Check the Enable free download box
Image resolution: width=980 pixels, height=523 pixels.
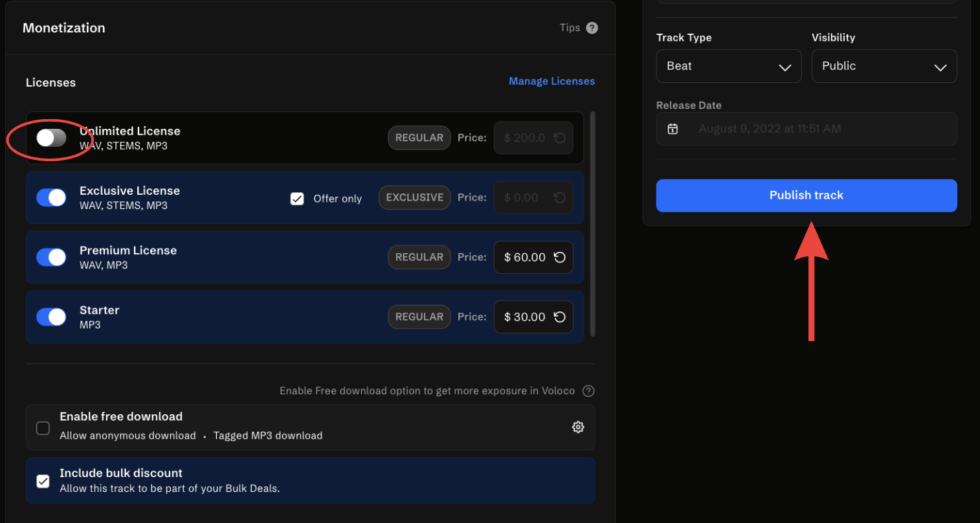[x=43, y=428]
